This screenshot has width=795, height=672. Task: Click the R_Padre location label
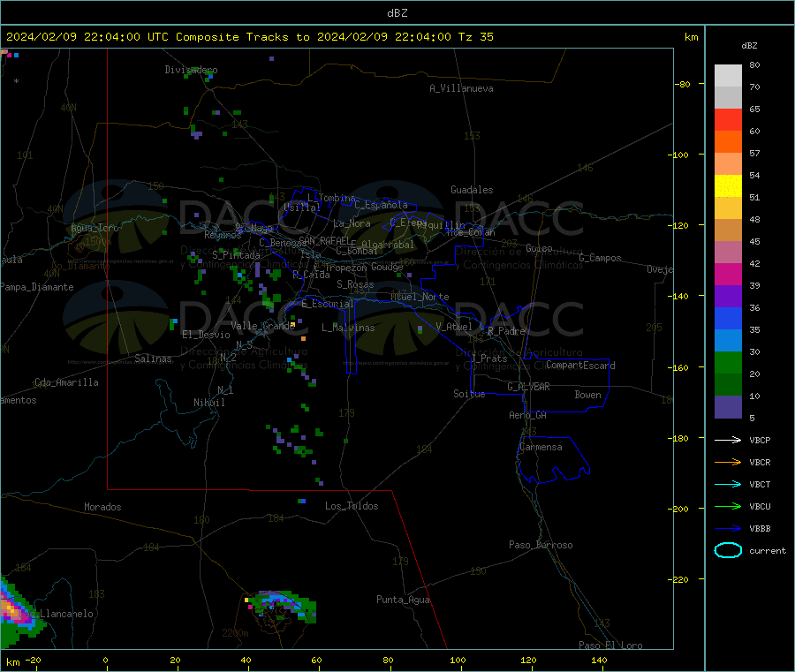(506, 331)
